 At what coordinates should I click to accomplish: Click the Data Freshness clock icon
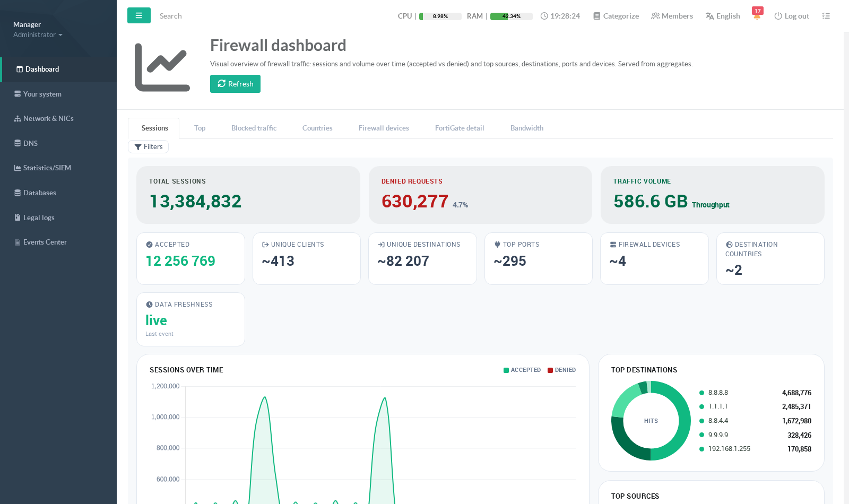[149, 305]
